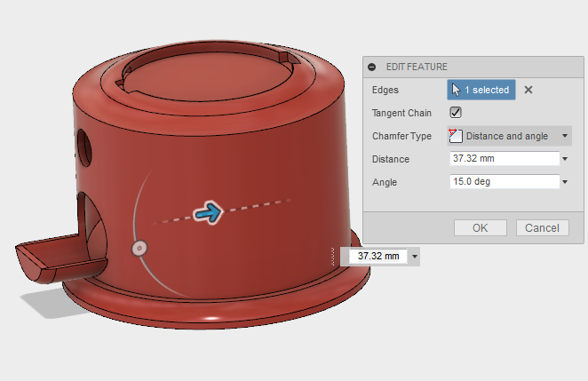588x381 pixels.
Task: Clear the edge selection with the X
Action: 528,90
